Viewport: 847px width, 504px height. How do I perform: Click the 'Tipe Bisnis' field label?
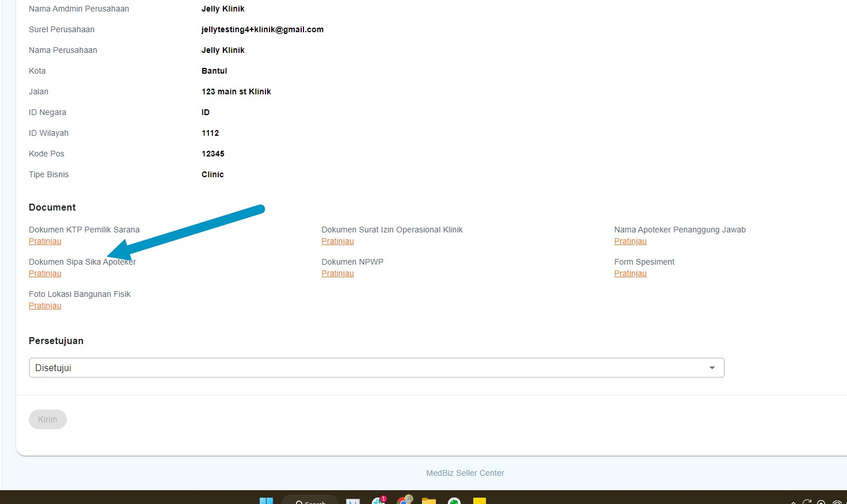[x=49, y=174]
